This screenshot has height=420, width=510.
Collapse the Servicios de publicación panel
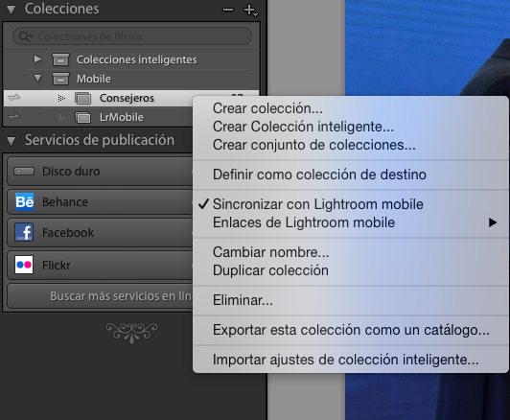[x=12, y=141]
